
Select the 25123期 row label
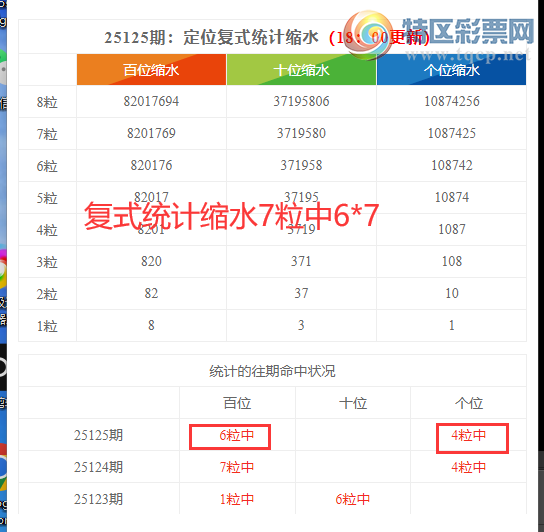98,499
